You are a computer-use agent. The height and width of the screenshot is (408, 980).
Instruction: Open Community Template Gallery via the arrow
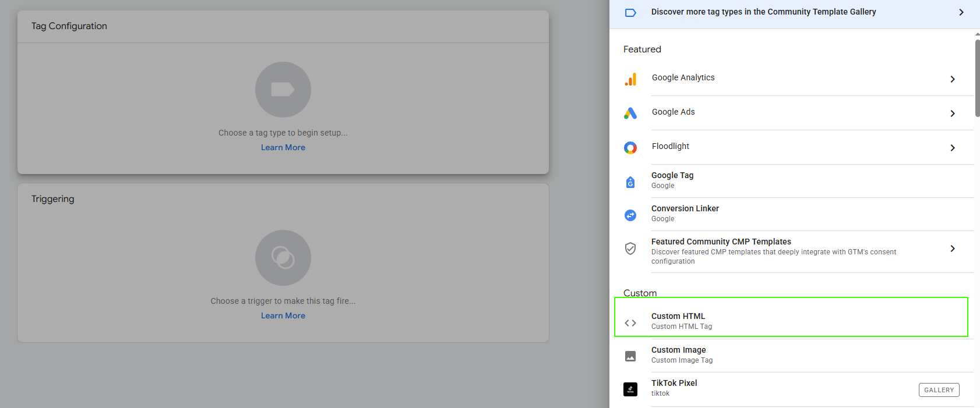click(961, 12)
